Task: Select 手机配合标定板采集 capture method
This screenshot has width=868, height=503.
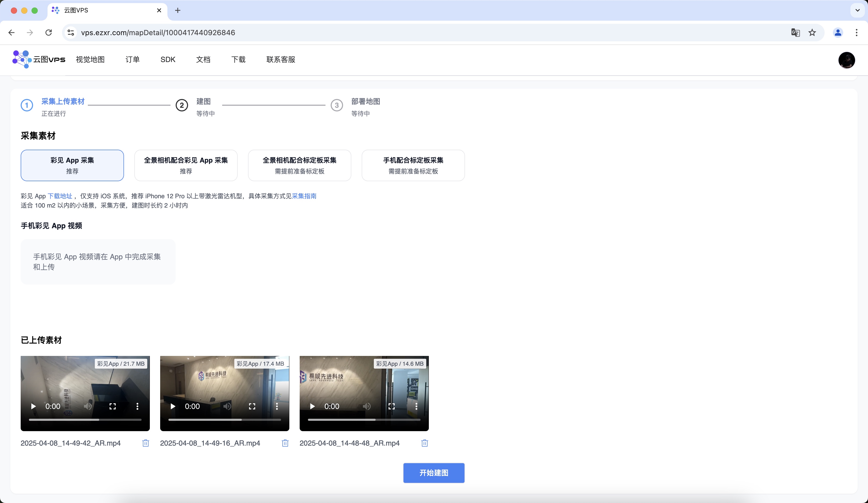Action: [413, 165]
